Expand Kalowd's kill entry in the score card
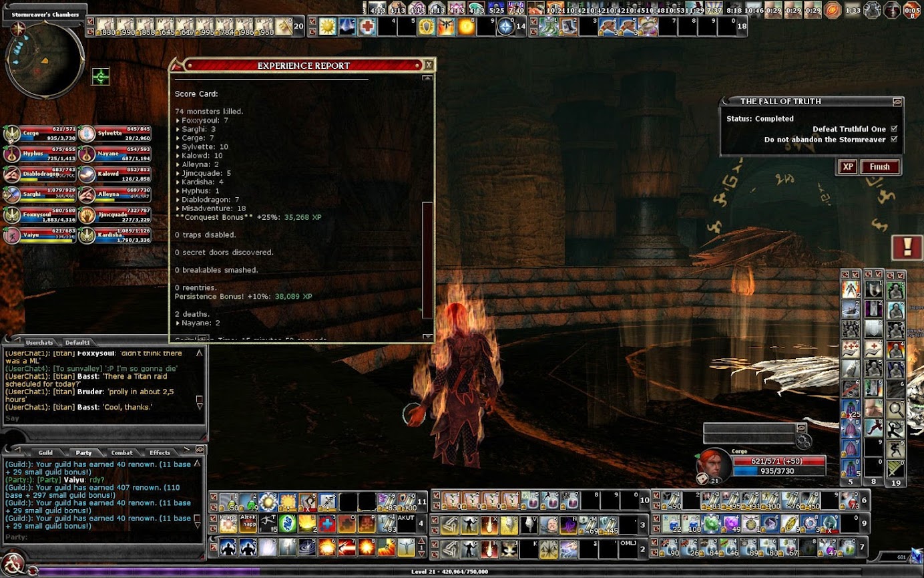The height and width of the screenshot is (578, 924). tap(178, 156)
